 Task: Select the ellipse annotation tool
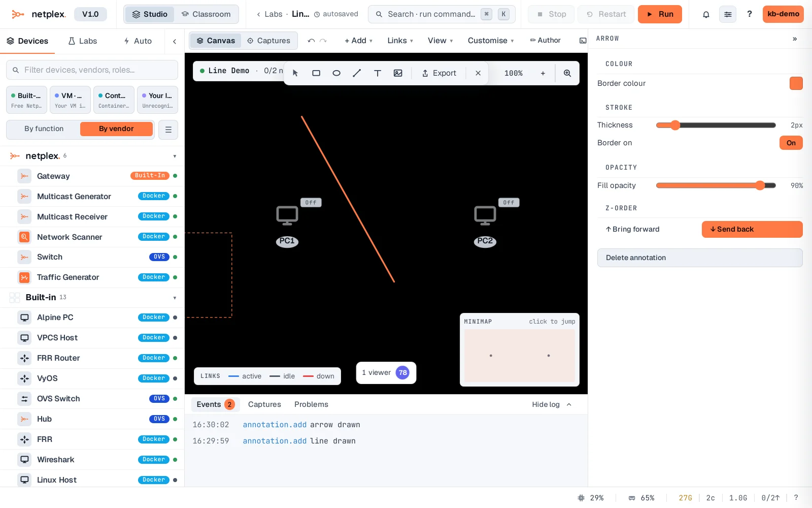(336, 73)
